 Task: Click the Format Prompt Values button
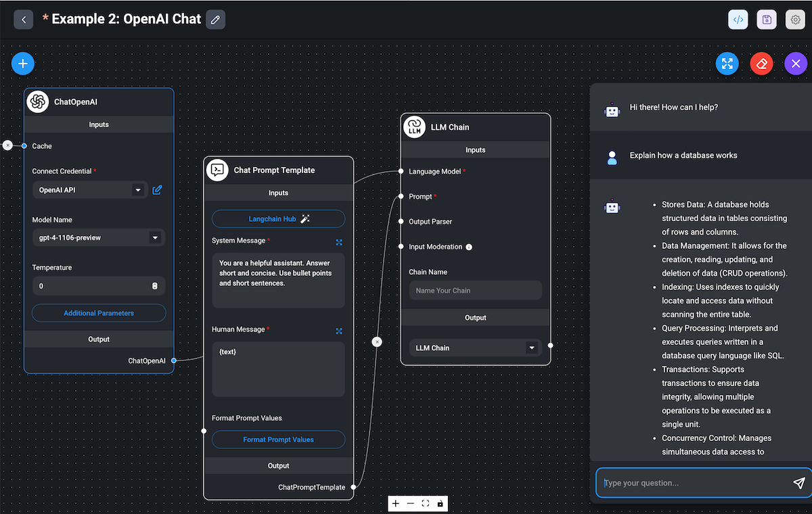point(278,440)
